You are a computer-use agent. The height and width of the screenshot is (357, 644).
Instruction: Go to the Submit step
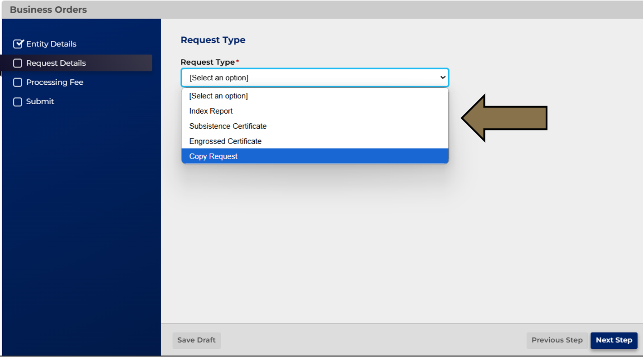tap(39, 101)
